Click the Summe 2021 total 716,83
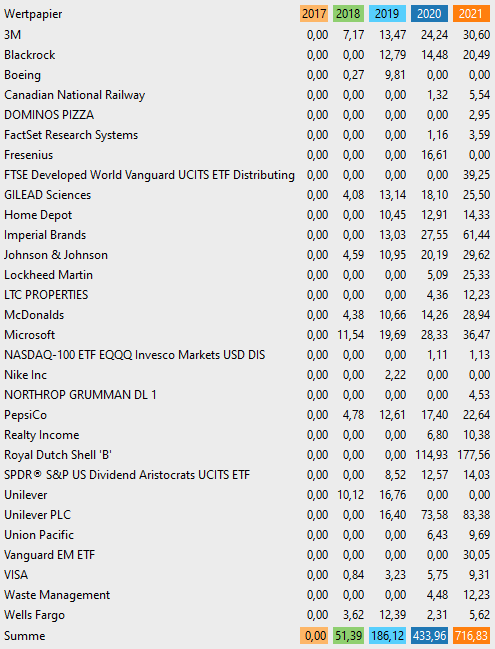 (x=471, y=635)
